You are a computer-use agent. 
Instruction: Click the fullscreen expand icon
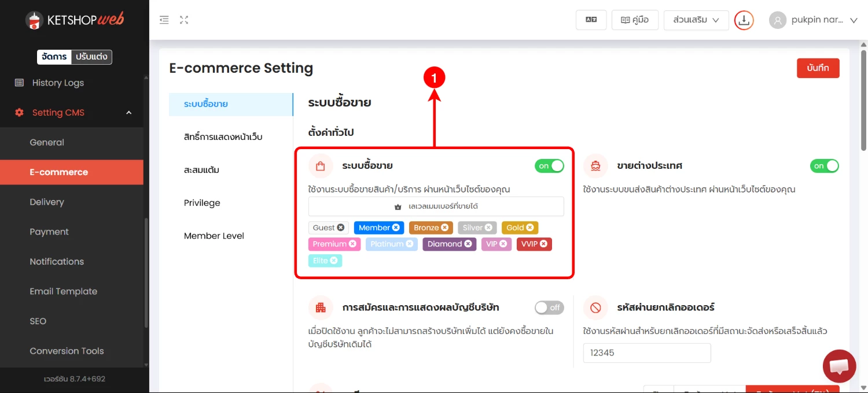184,20
